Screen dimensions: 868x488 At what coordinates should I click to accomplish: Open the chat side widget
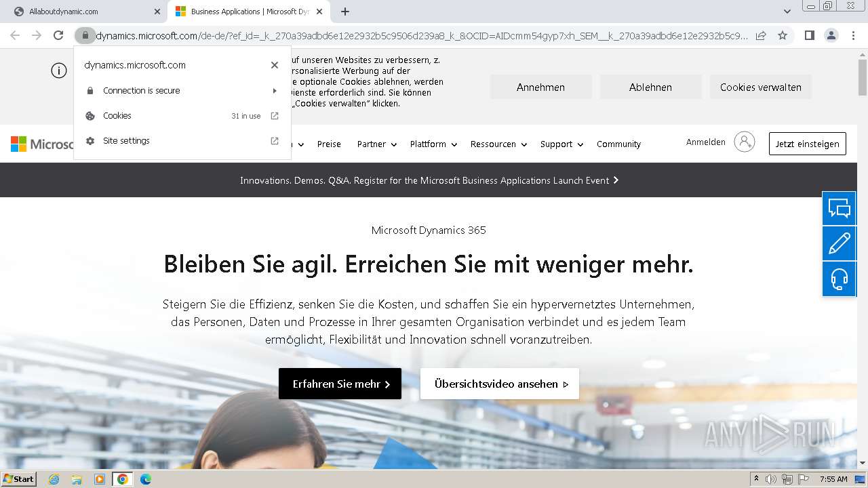[839, 209]
